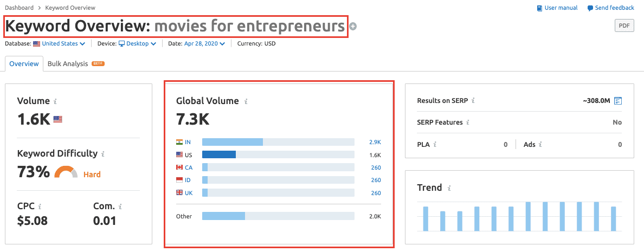Viewport: 644px width, 252px height.
Task: Click the BETA badge on Bulk Analysis
Action: [x=98, y=63]
